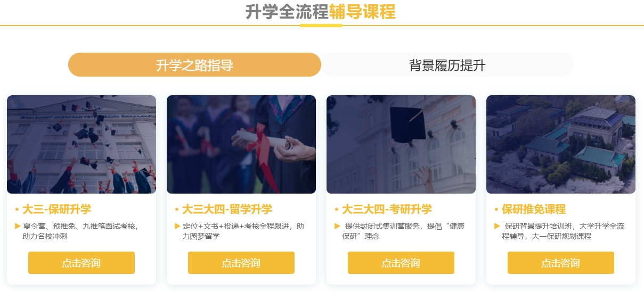The height and width of the screenshot is (292, 644).
Task: Select the 保研推免课程 course title
Action: pyautogui.click(x=534, y=209)
